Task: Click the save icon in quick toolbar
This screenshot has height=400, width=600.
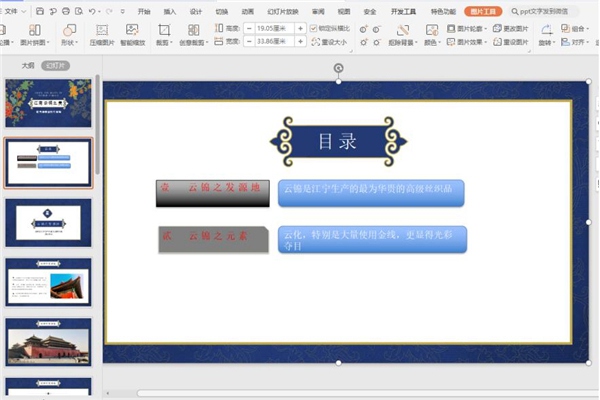Action: coord(39,11)
